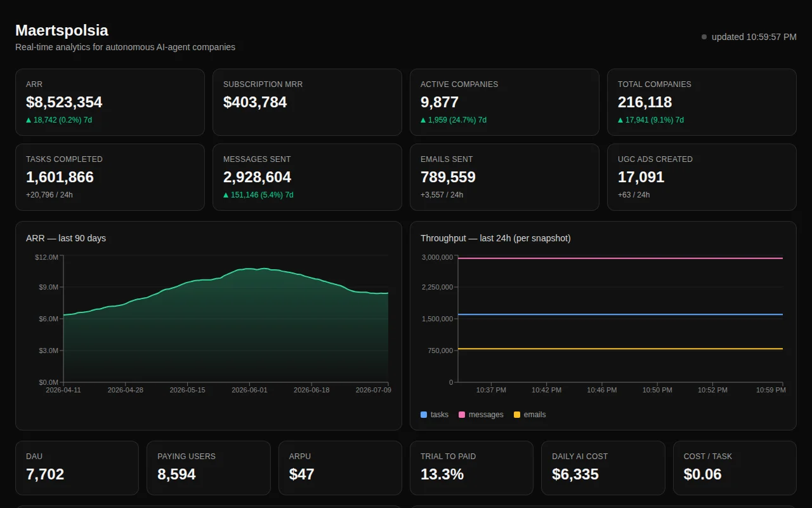The image size is (812, 508).
Task: Click the Total Companies change '17,941 (9.1%) 7d'
Action: [651, 120]
